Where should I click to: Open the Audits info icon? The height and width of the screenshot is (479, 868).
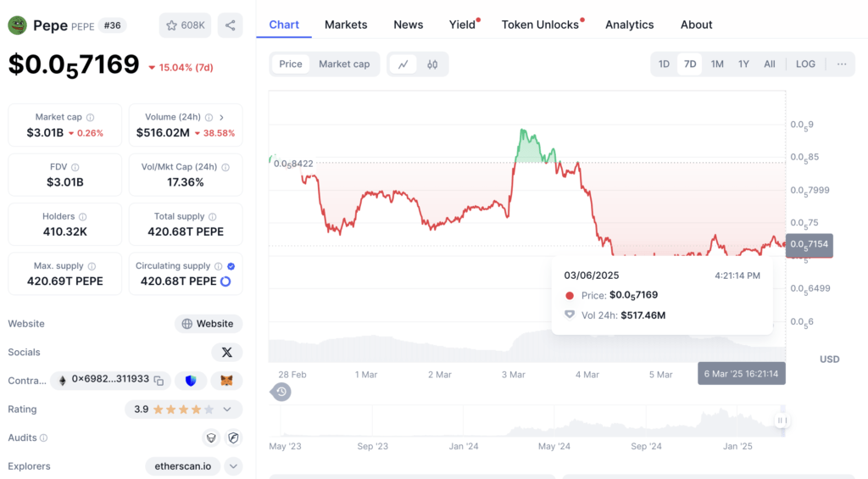pos(44,438)
